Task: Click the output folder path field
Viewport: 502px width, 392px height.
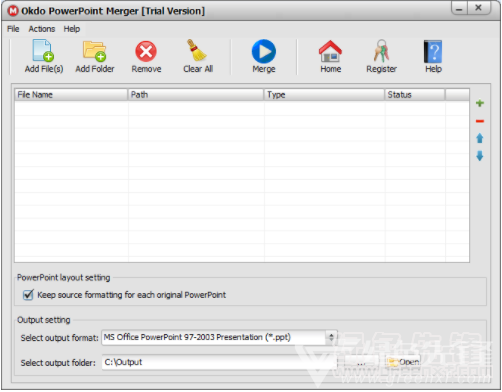Action: pos(219,362)
